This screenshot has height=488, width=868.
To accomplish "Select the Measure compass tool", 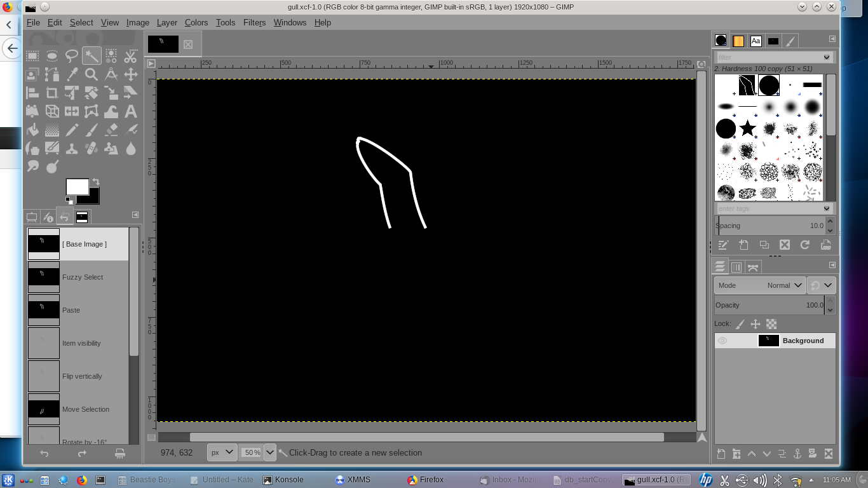I will [111, 74].
